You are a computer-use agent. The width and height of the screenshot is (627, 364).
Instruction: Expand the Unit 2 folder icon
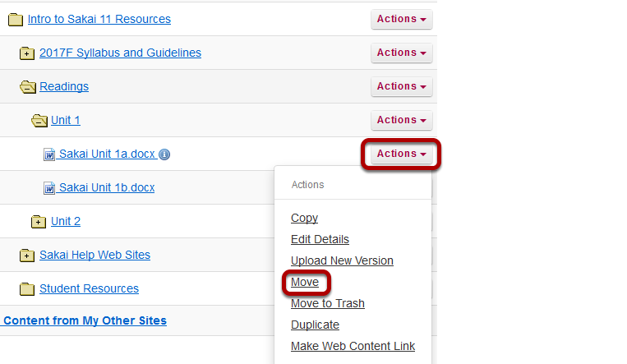tap(39, 221)
